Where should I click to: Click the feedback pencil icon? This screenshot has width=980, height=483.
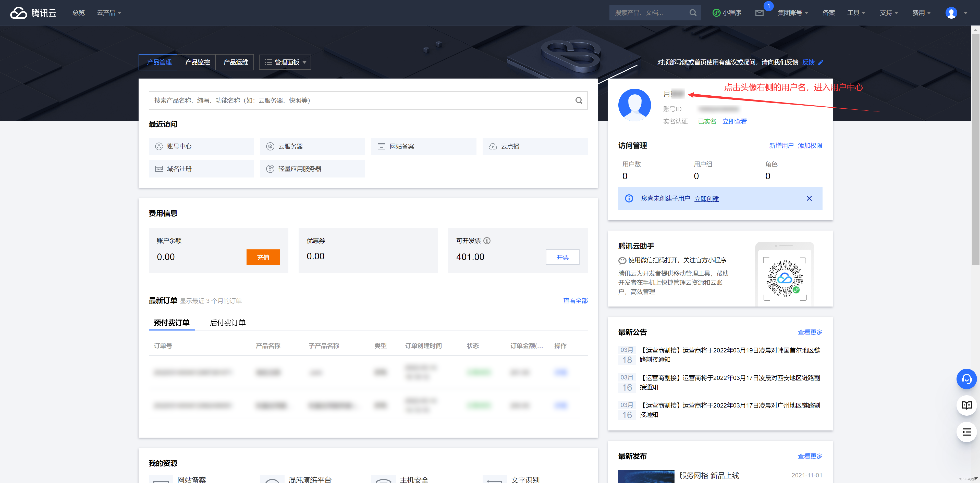tap(820, 62)
